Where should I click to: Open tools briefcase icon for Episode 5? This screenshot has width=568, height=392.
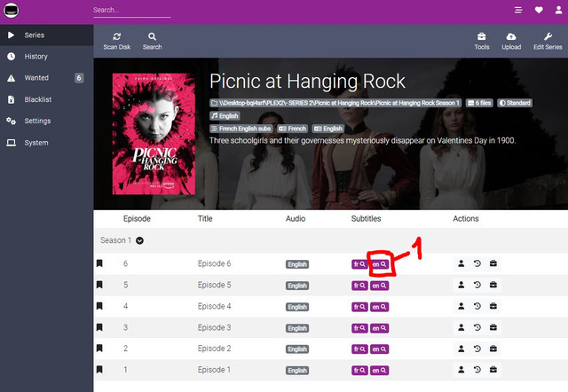[x=493, y=285]
